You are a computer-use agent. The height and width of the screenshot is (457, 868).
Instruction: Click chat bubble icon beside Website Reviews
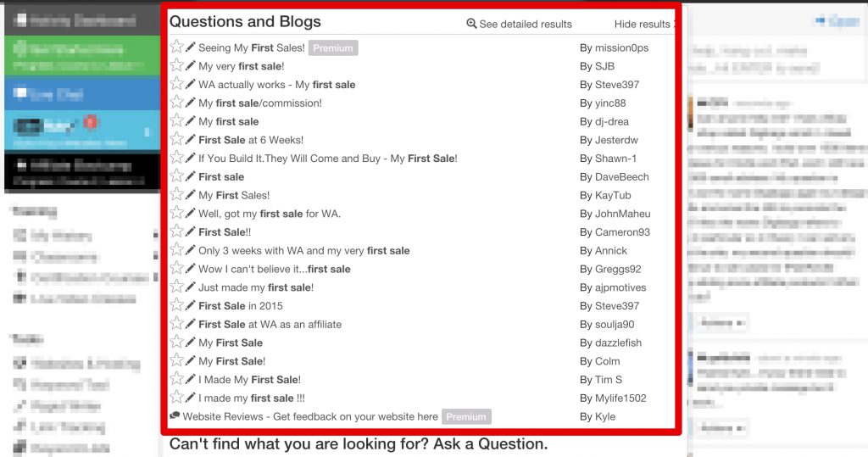(175, 415)
